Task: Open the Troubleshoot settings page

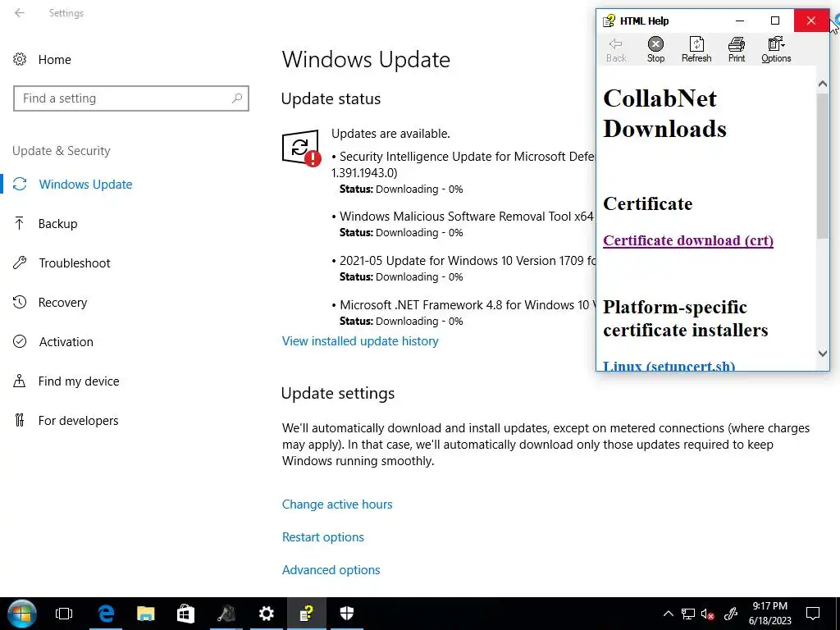Action: pos(75,263)
